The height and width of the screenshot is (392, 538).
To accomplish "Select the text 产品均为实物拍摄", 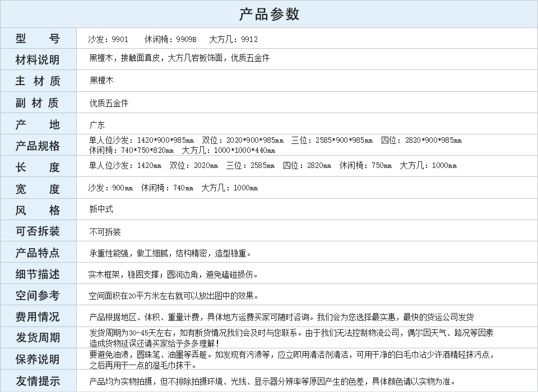I will point(121,381).
